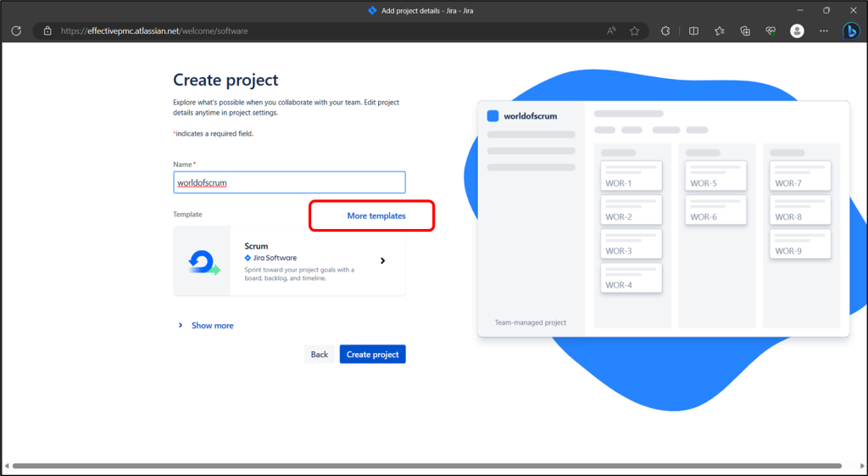Add this page to favorites with the star icon
868x476 pixels.
tap(634, 31)
